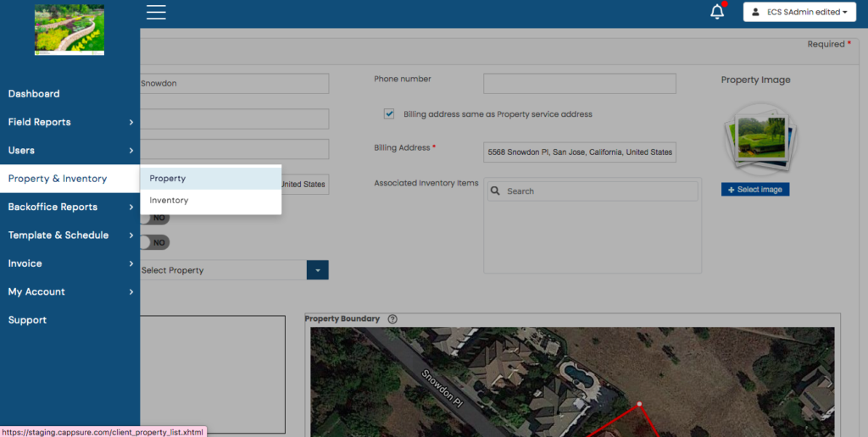Expand the Backoffice Reports menu
Screen dimensions: 868x437
[x=70, y=207]
